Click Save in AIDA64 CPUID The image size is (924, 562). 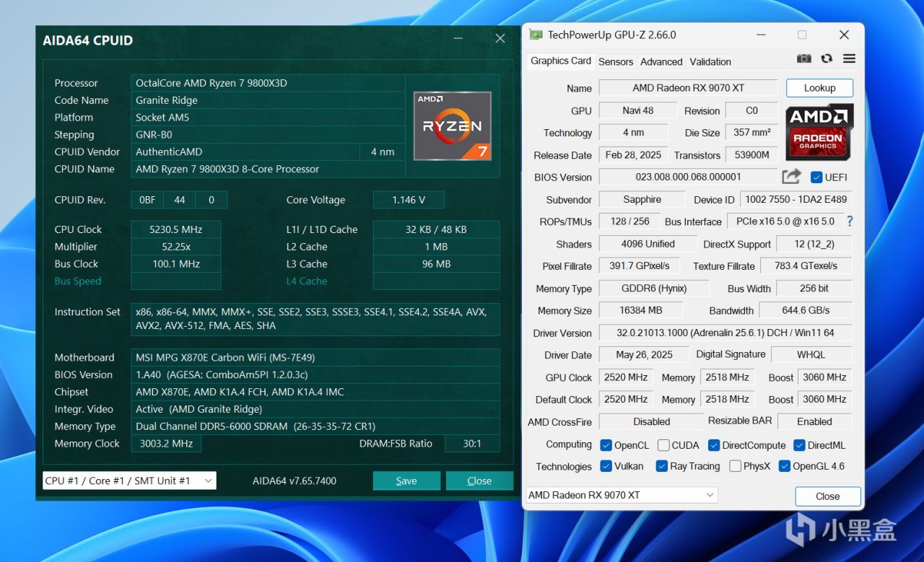[x=406, y=480]
